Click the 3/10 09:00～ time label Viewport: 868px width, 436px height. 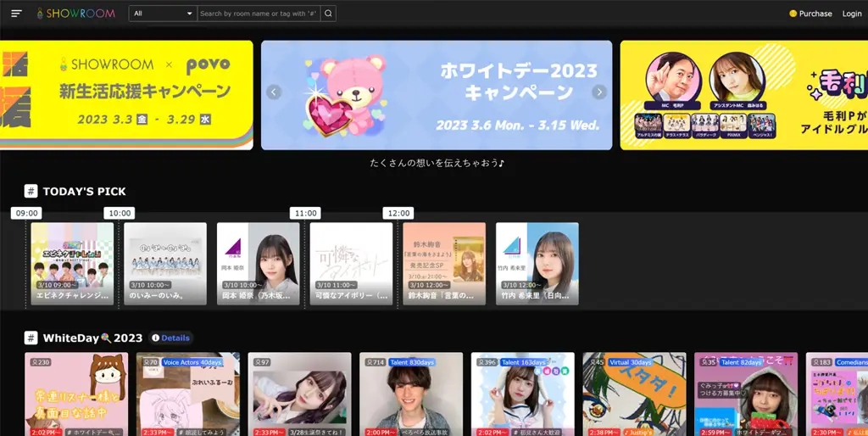tap(57, 285)
